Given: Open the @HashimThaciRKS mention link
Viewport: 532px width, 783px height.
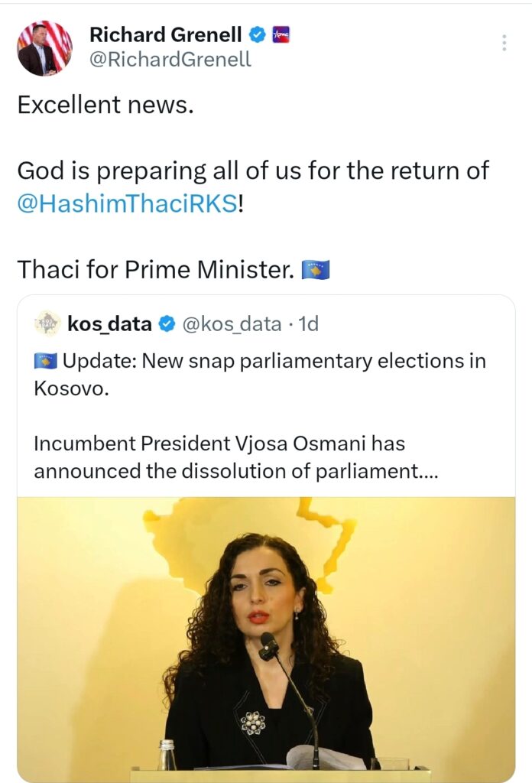Looking at the screenshot, I should coord(127,206).
